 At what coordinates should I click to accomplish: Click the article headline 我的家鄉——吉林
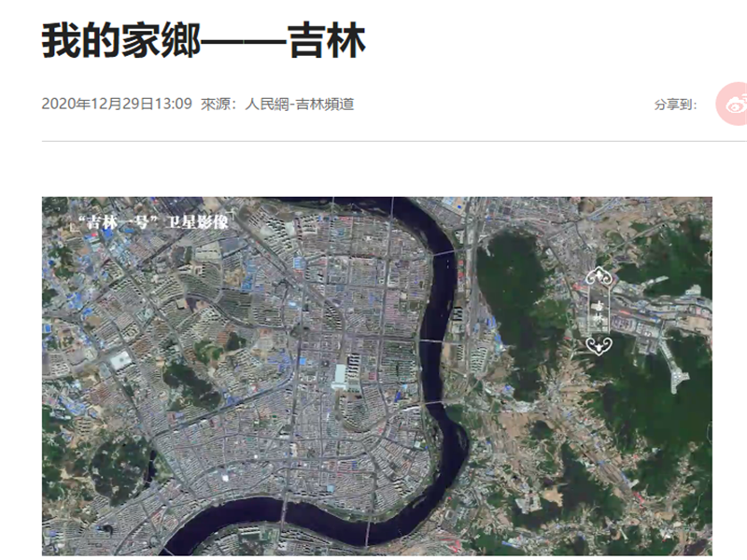click(204, 41)
